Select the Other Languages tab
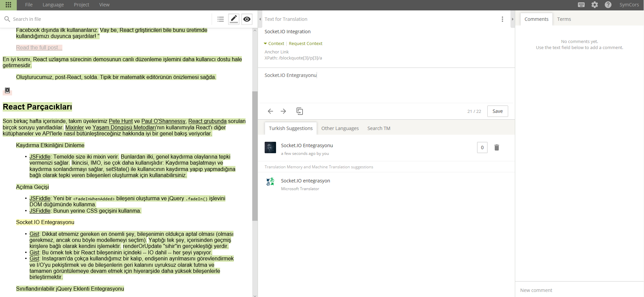The width and height of the screenshot is (644, 297). coord(340,128)
